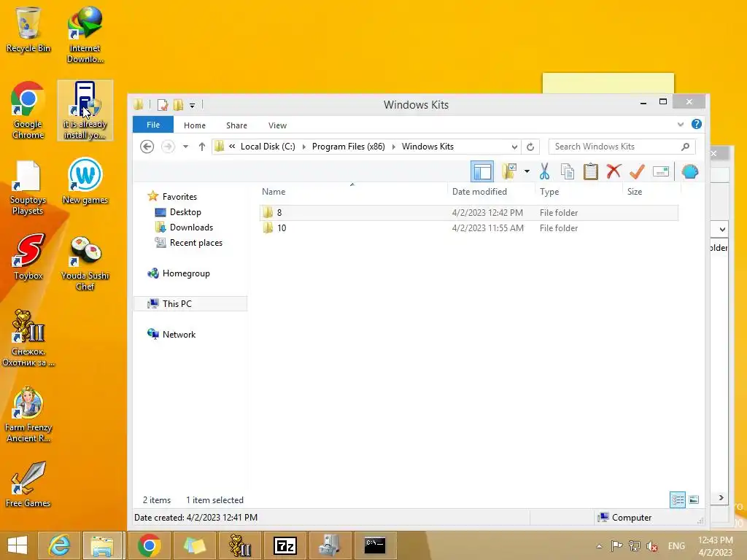Go back with the Back arrow
The image size is (747, 560).
pos(147,147)
